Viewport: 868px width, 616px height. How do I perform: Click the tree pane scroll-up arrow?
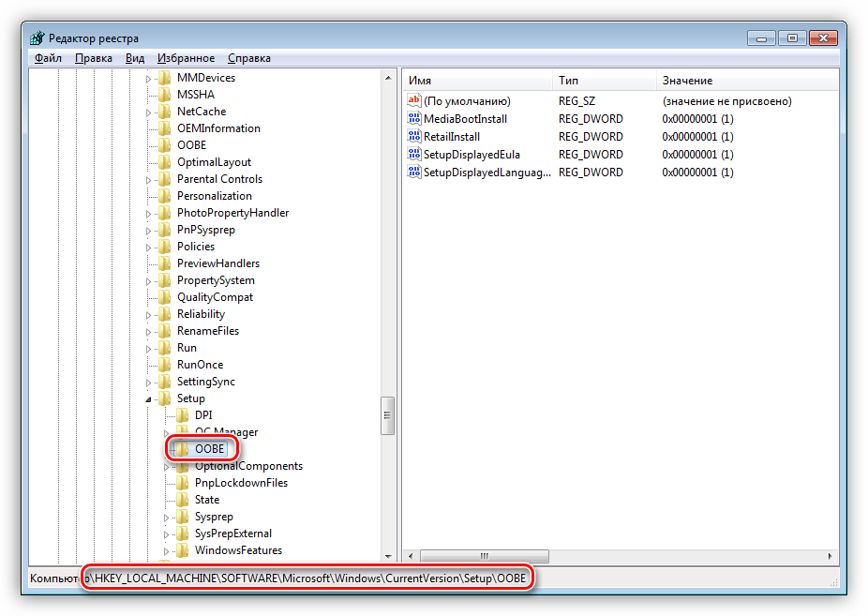388,78
